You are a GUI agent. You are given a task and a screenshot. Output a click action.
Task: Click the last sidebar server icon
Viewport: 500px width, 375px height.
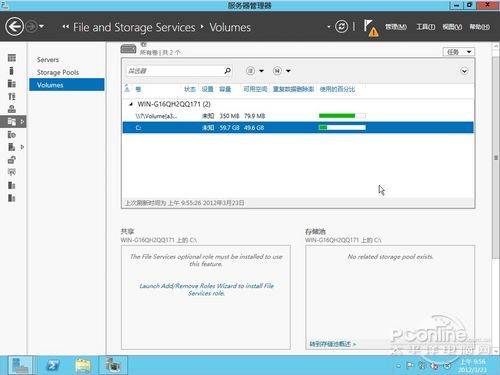click(x=12, y=198)
